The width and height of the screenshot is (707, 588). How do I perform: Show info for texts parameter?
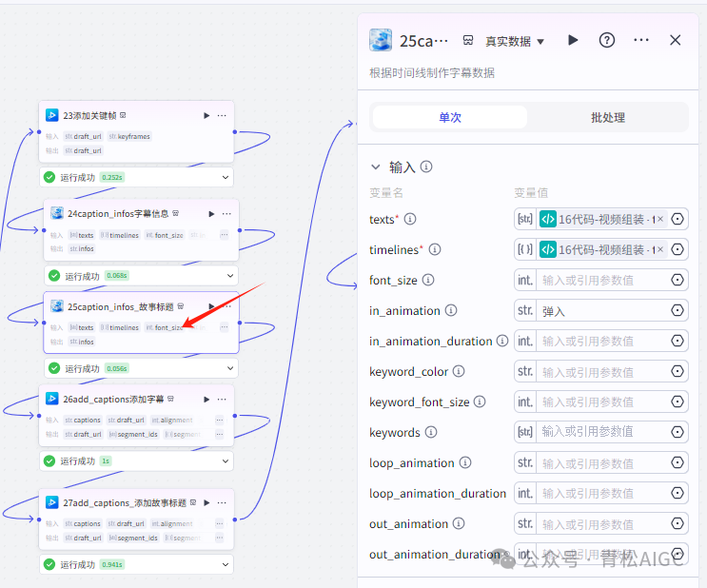click(410, 219)
